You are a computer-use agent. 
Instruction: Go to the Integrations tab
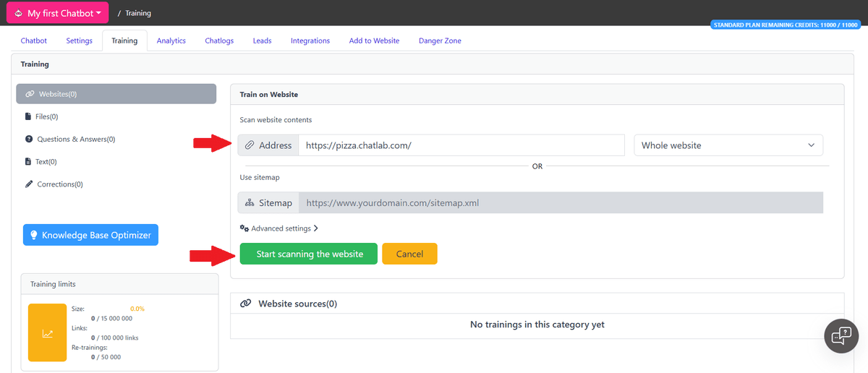click(x=310, y=40)
